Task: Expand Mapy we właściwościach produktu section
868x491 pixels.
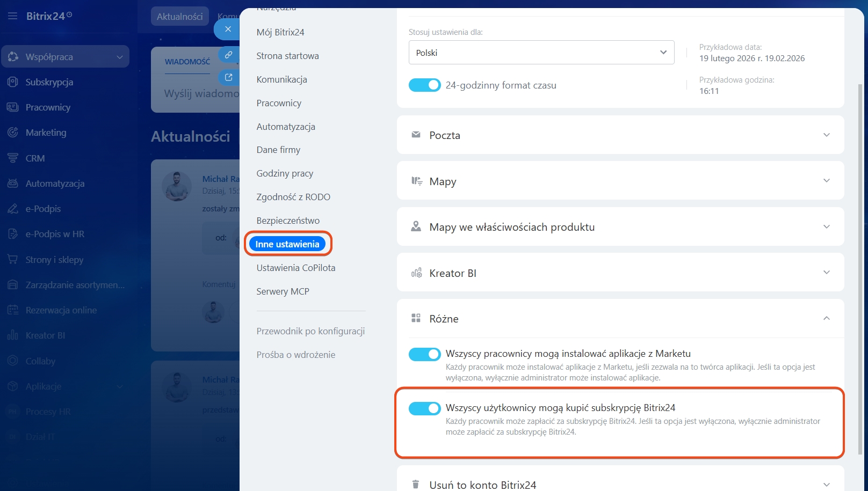Action: 827,226
